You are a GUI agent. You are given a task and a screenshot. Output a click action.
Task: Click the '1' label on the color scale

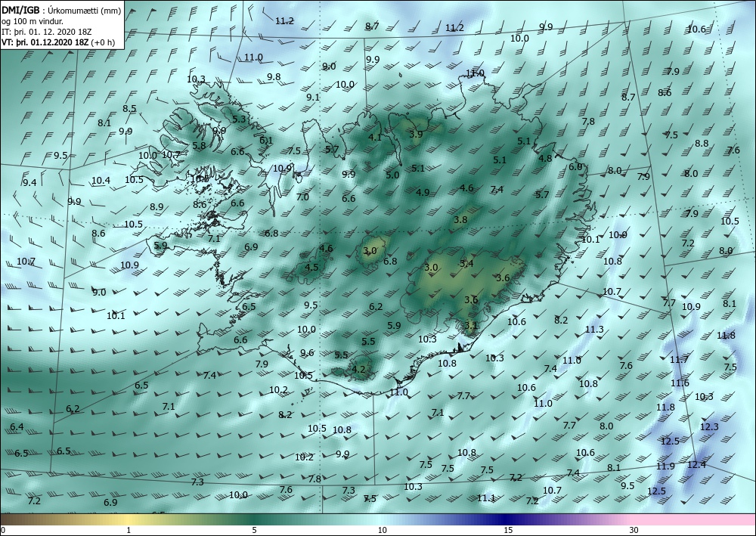click(x=129, y=530)
